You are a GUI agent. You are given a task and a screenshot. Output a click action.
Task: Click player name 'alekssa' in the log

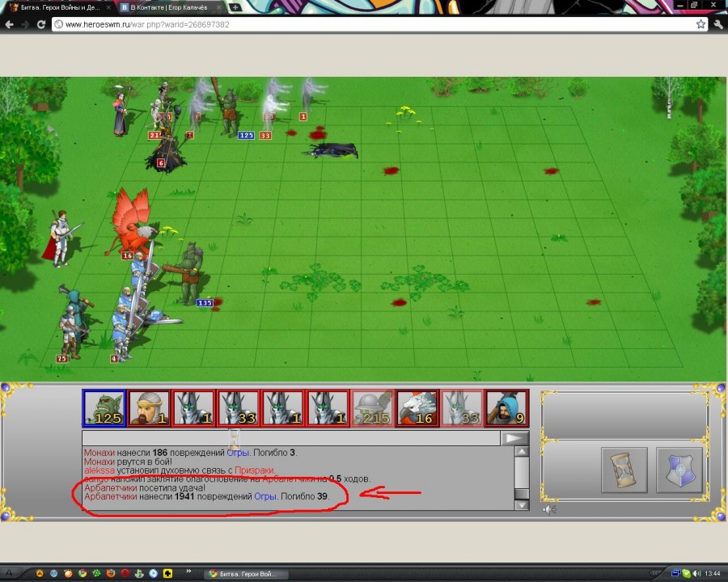point(99,470)
